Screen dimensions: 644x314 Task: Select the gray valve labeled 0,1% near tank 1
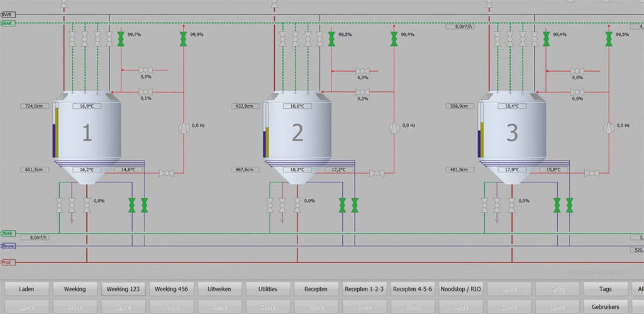point(145,92)
